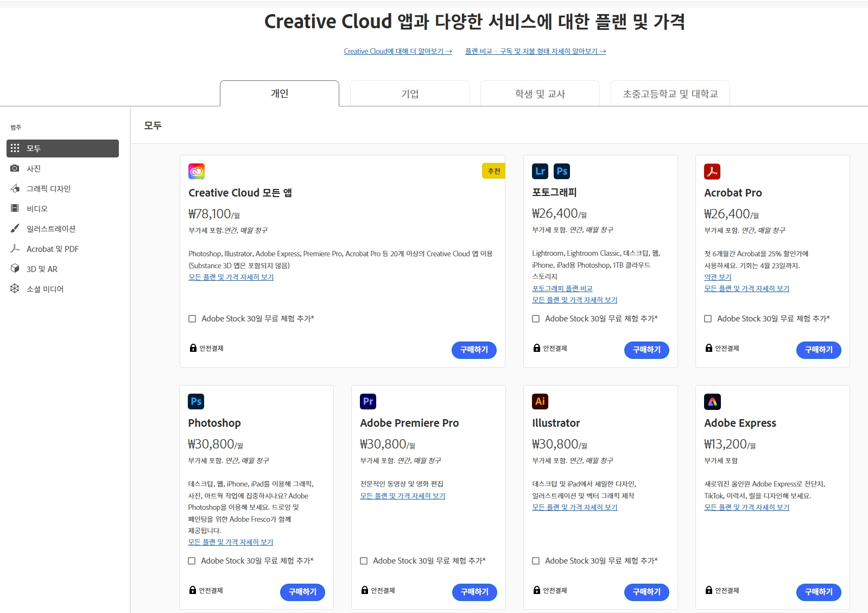Screen dimensions: 868x613
Task: Select the 모두 category in sidebar
Action: 62,148
